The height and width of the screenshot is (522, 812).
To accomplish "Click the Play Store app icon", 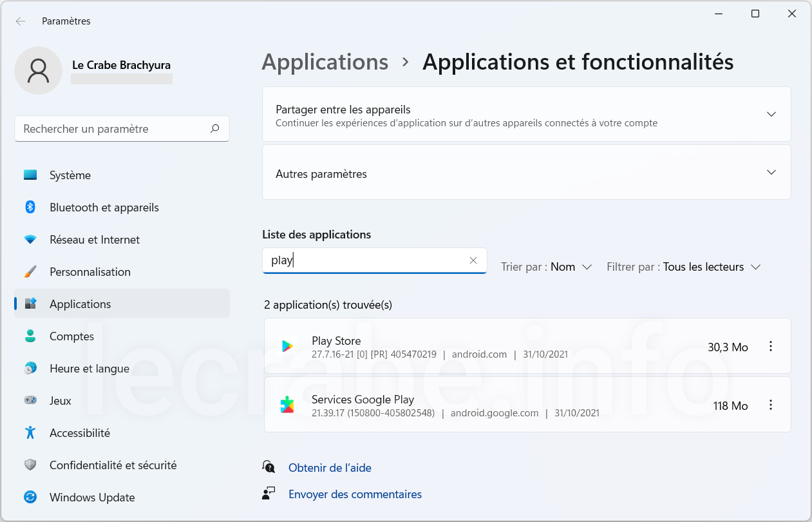I will tap(287, 347).
